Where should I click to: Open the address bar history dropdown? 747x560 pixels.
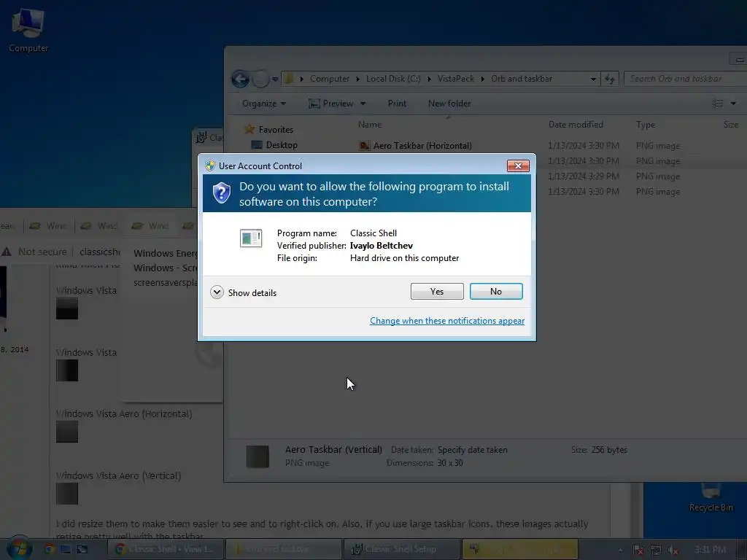coord(593,79)
